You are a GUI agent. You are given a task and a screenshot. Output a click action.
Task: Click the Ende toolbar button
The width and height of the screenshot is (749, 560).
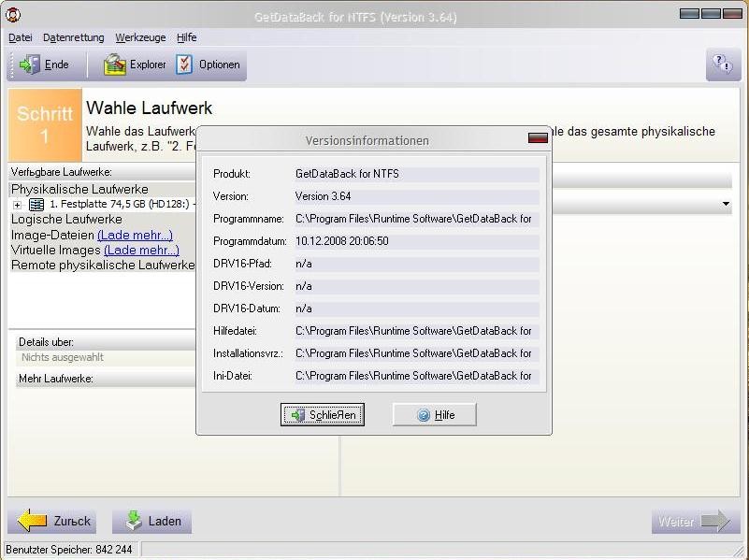(x=44, y=65)
